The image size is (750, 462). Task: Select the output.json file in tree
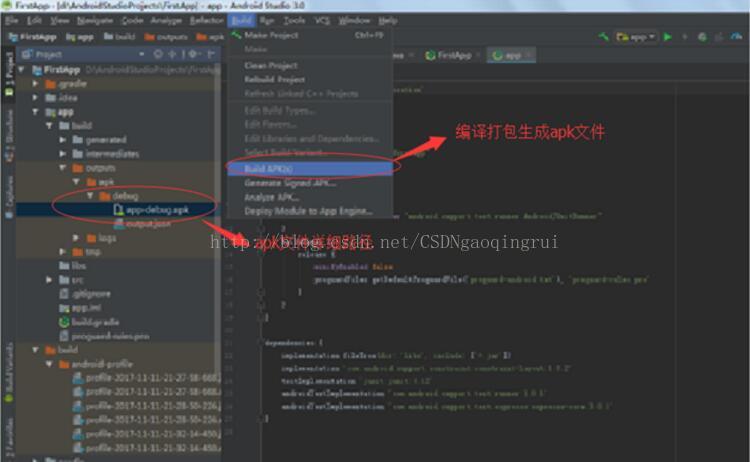[143, 223]
